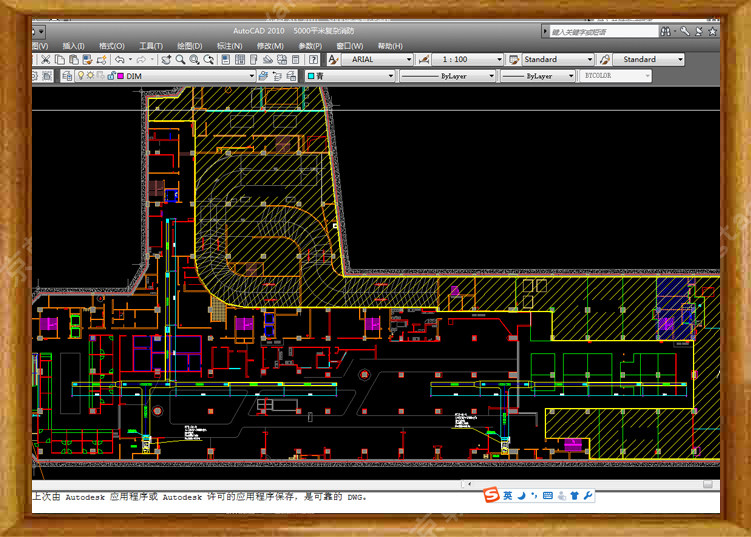Open the Layer Properties Manager icon

(67, 76)
